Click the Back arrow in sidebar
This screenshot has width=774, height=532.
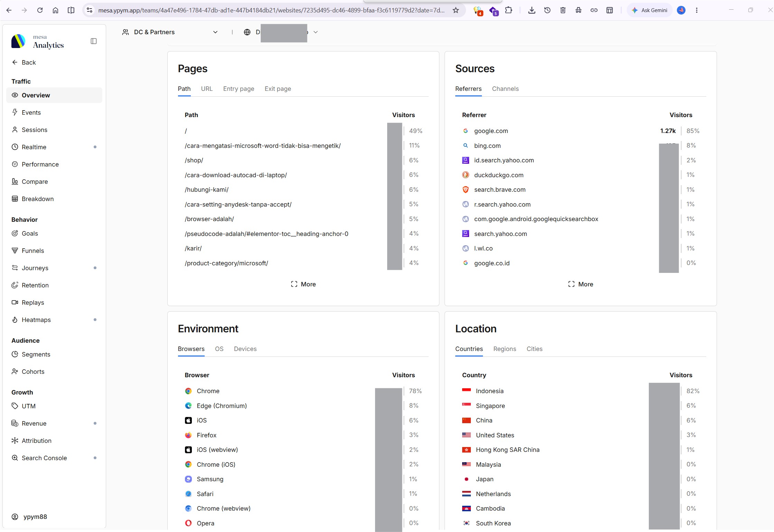(x=24, y=63)
